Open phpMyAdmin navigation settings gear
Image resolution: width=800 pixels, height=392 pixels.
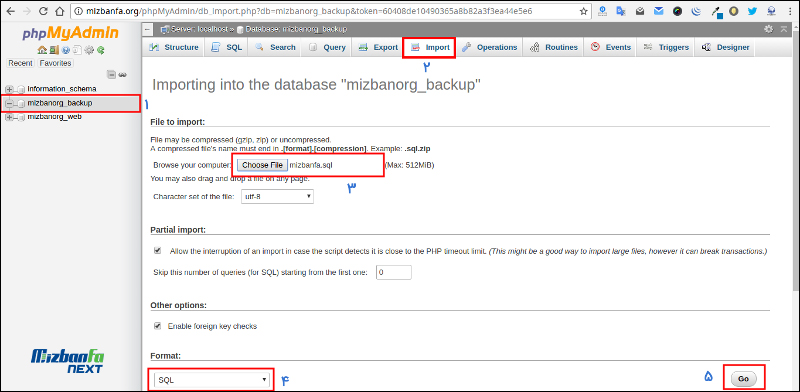pos(89,50)
